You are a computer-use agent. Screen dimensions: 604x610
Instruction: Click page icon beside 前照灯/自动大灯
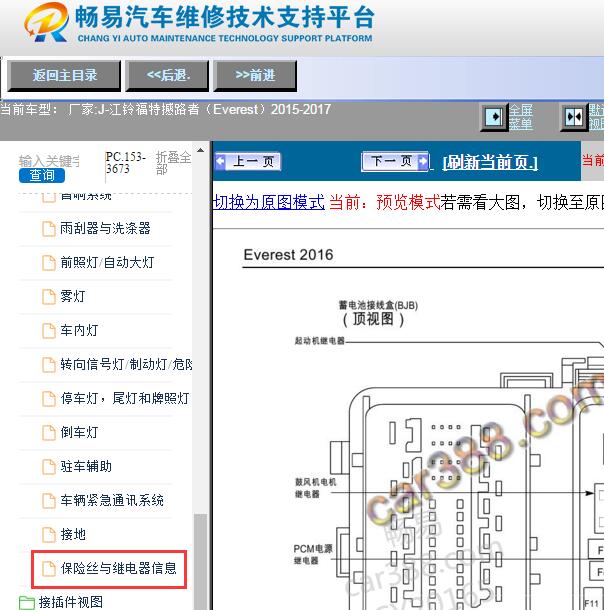[49, 263]
